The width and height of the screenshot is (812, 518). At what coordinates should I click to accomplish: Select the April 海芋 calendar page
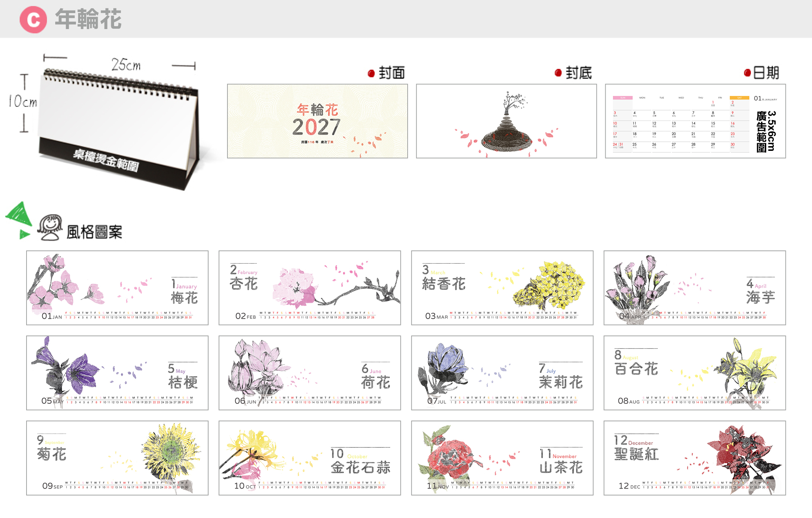coord(695,288)
